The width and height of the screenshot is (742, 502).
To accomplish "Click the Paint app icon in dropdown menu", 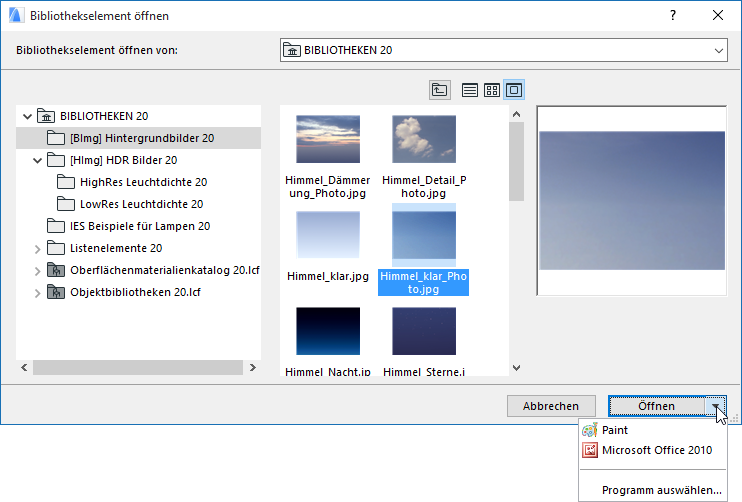I will coord(590,430).
